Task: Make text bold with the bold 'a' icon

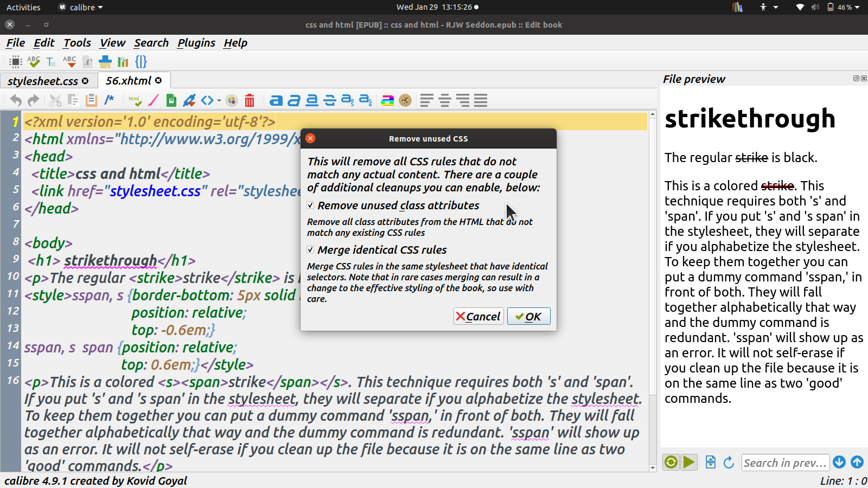Action: (276, 100)
